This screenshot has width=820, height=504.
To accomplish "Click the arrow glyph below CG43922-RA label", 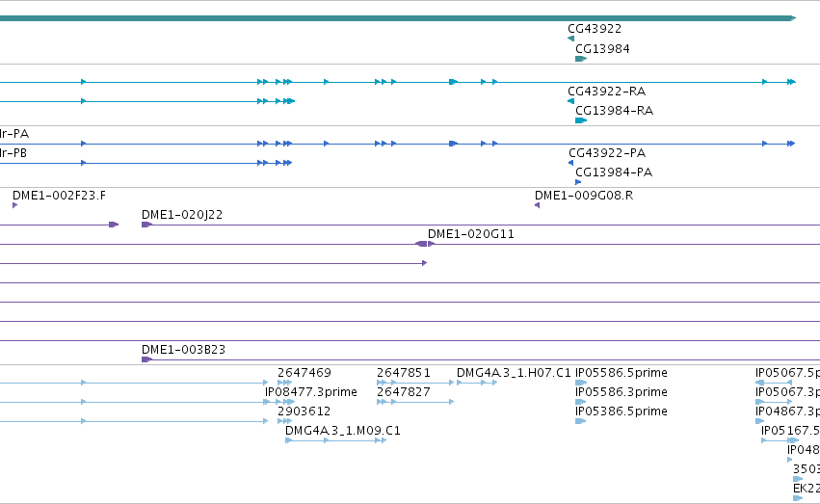I will 571,101.
